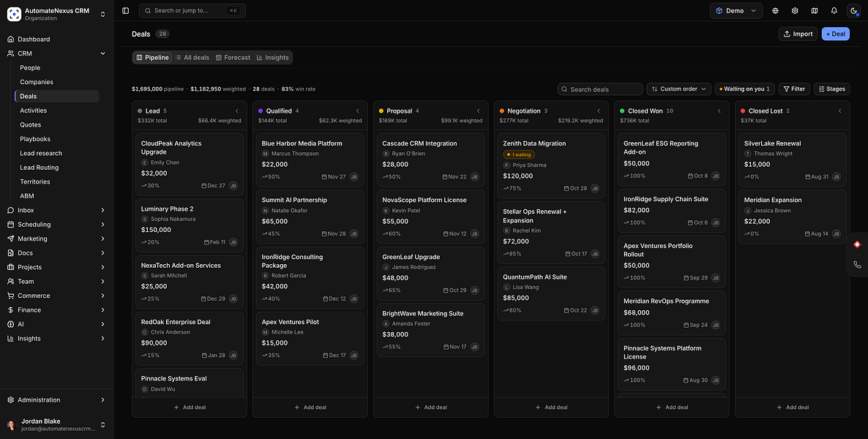The width and height of the screenshot is (868, 439).
Task: Collapse the Proposal column
Action: point(479,110)
